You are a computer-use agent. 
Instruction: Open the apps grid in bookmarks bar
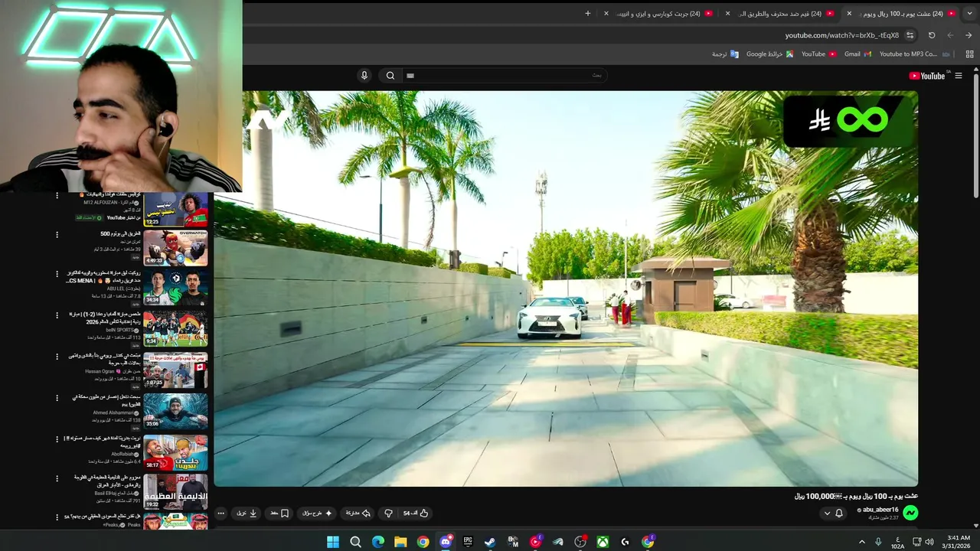click(x=969, y=54)
